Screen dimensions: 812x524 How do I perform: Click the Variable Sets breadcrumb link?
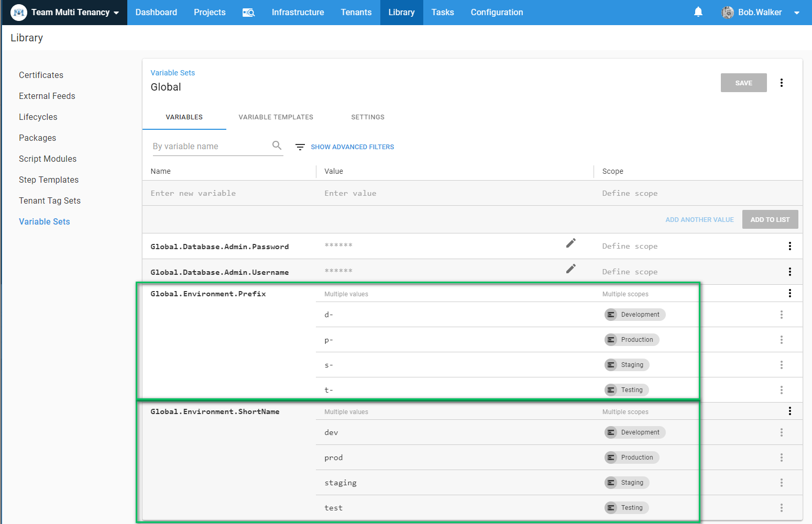tap(172, 73)
